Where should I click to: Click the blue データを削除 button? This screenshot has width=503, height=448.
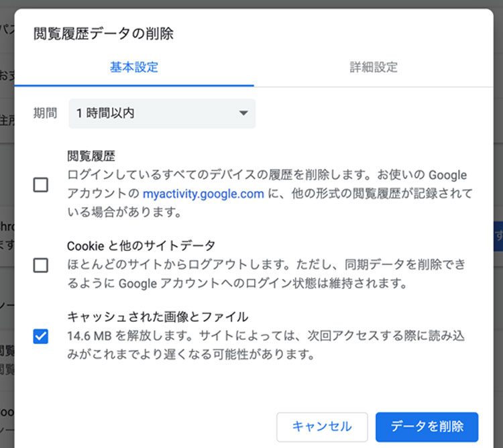coord(427,427)
